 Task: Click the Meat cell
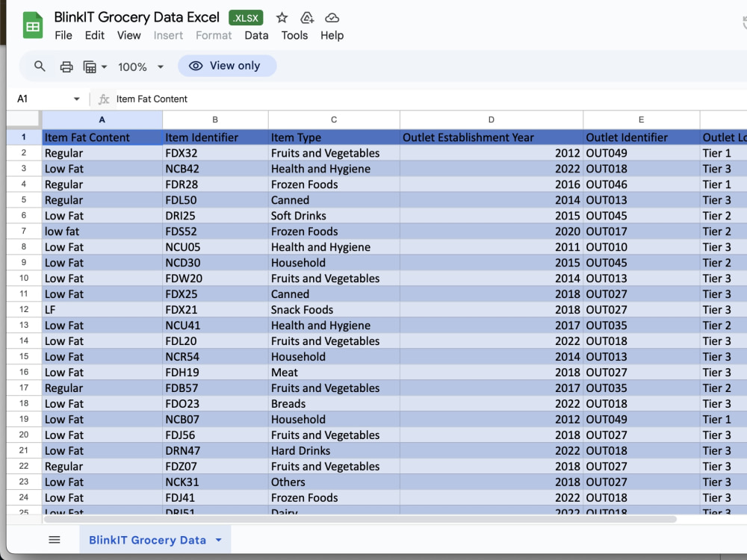[x=334, y=373]
